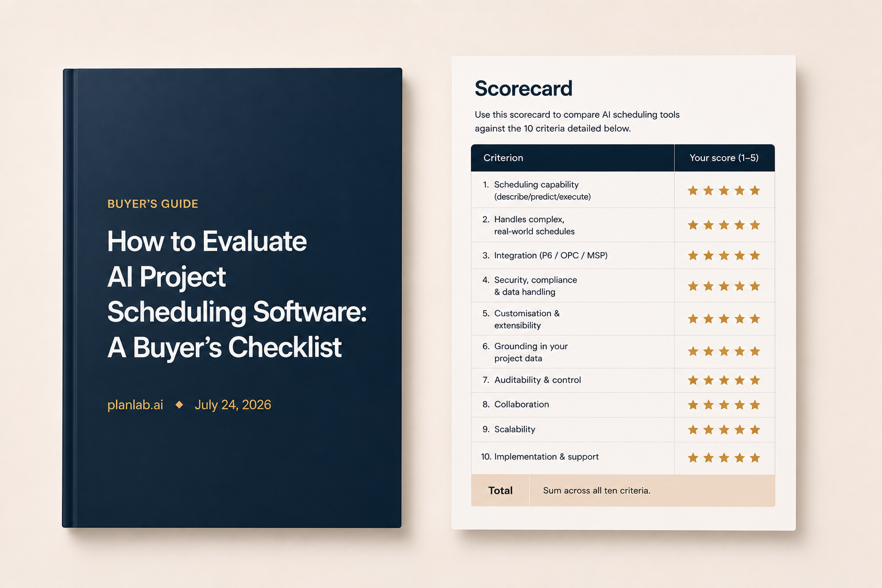Select row 8 Collaboration
The width and height of the screenshot is (882, 588).
point(623,405)
